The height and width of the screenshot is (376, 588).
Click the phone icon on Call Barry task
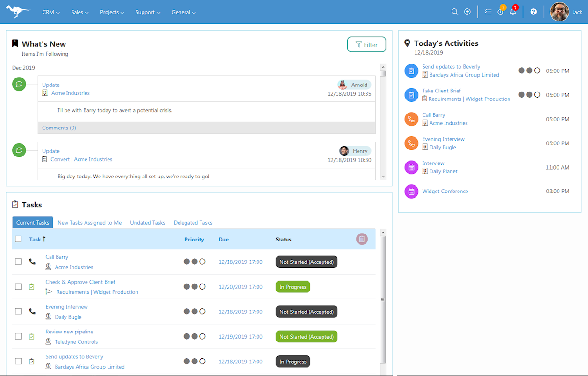32,262
